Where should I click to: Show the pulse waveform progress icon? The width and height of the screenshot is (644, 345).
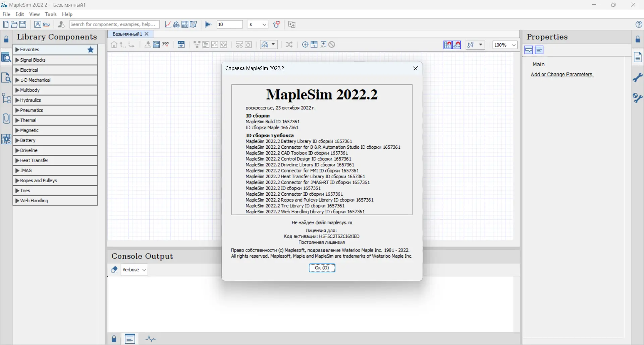point(151,339)
